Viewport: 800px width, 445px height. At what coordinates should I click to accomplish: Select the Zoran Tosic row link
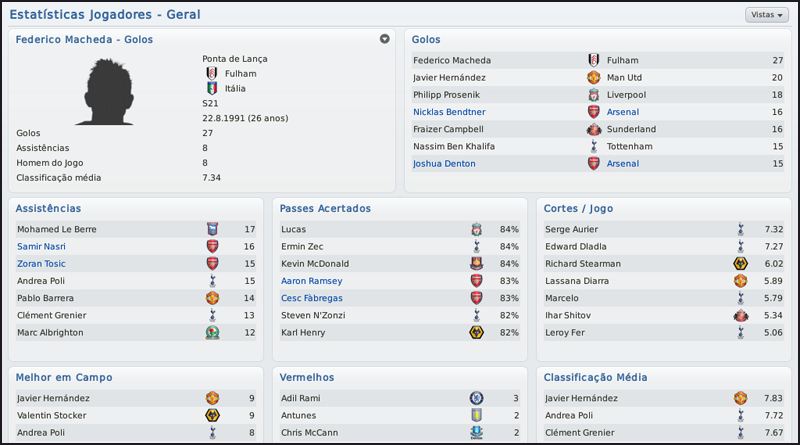coord(41,263)
